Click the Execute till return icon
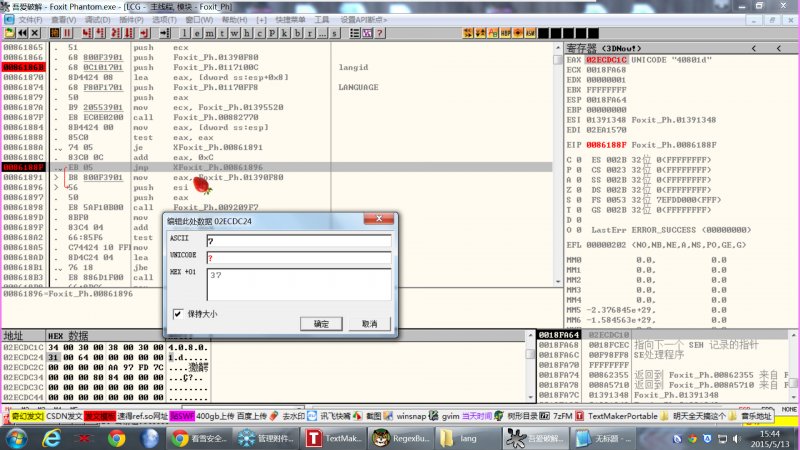 (x=145, y=33)
